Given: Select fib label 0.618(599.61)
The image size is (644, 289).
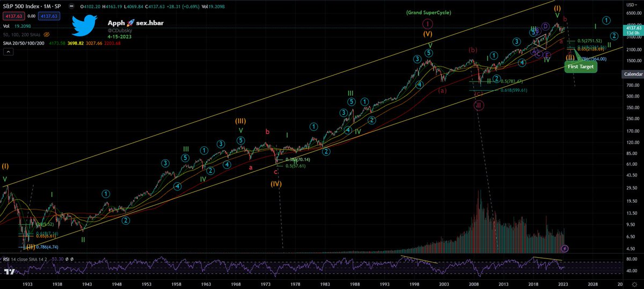Looking at the screenshot, I should click(514, 90).
